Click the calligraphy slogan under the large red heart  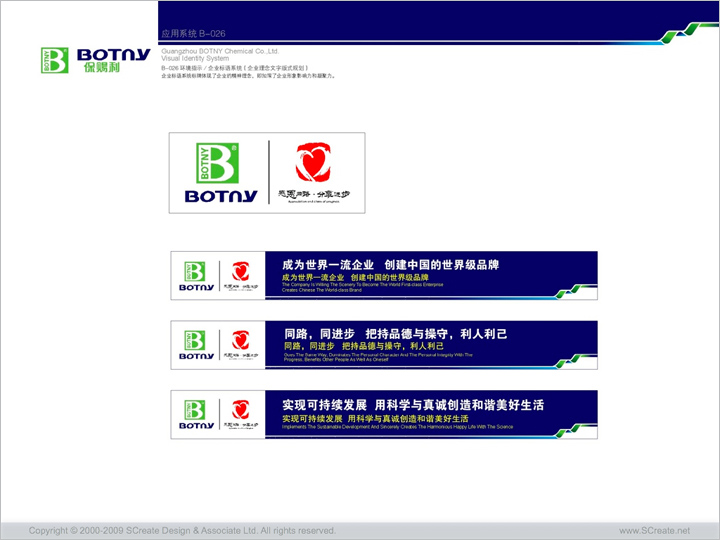pyautogui.click(x=314, y=196)
